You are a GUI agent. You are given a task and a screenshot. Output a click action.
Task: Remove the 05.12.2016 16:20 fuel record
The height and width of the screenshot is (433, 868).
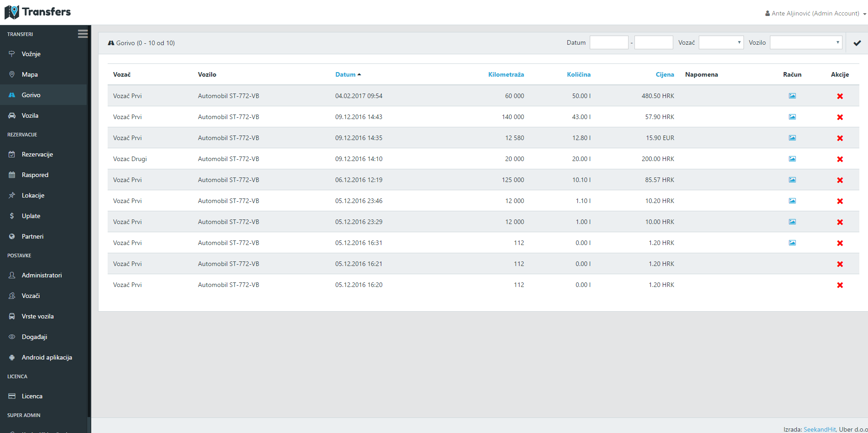point(840,285)
